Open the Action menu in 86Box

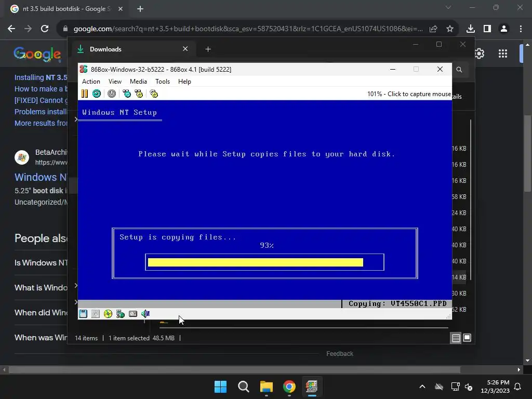(91, 82)
